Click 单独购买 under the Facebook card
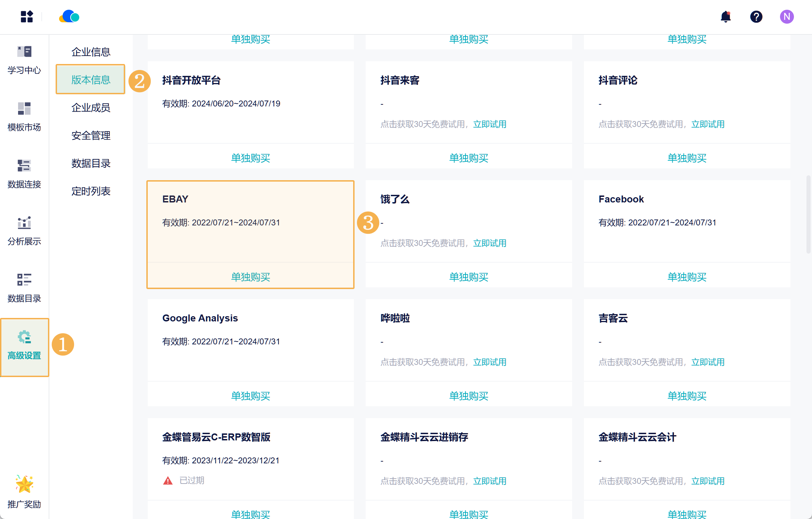Image resolution: width=812 pixels, height=519 pixels. point(687,277)
